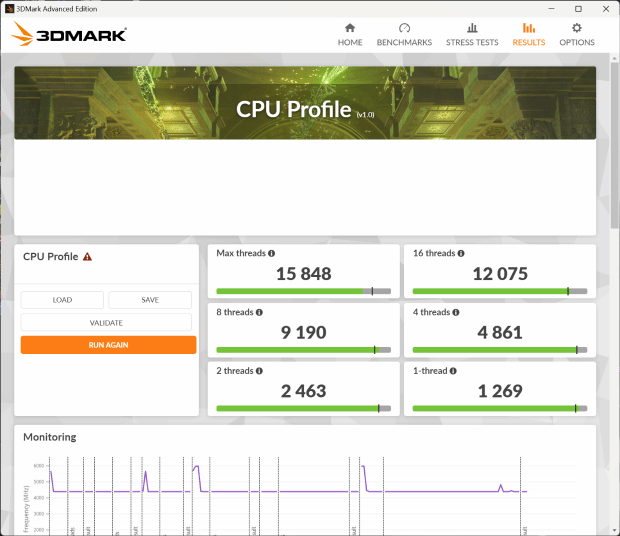Viewport: 620px width, 536px height.
Task: Click the VALIDATE button
Action: tap(106, 323)
